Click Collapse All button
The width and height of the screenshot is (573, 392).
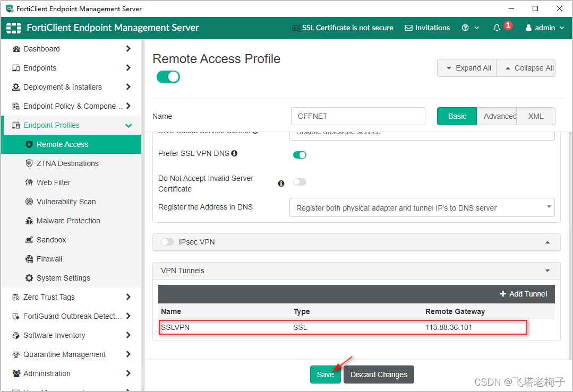(x=526, y=68)
